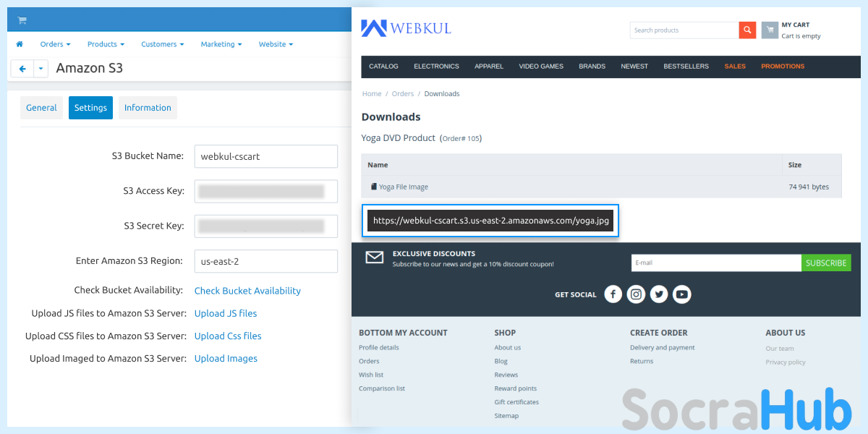Open the YouTube social icon
Screen dimensions: 868x434
click(x=681, y=294)
